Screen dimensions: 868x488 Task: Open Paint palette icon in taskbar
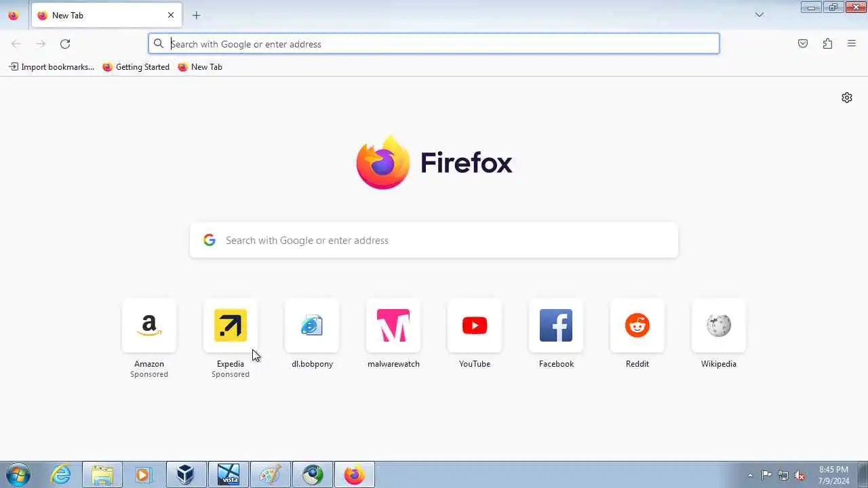coord(270,474)
